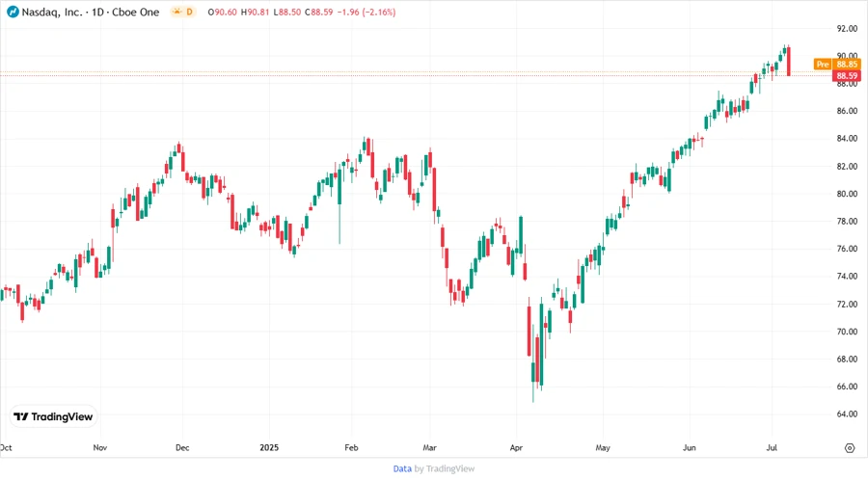Screen dimensions: 868x480
Task: Open chart settings gear at bottom-right corner
Action: [850, 447]
